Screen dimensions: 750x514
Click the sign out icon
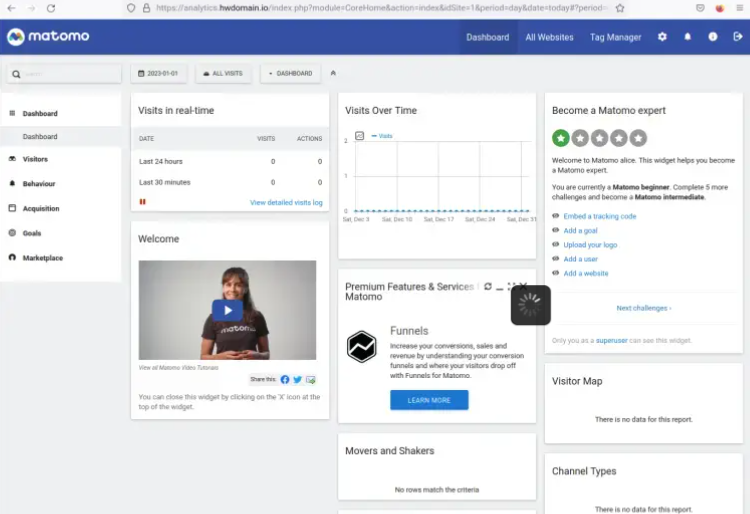pyautogui.click(x=738, y=37)
